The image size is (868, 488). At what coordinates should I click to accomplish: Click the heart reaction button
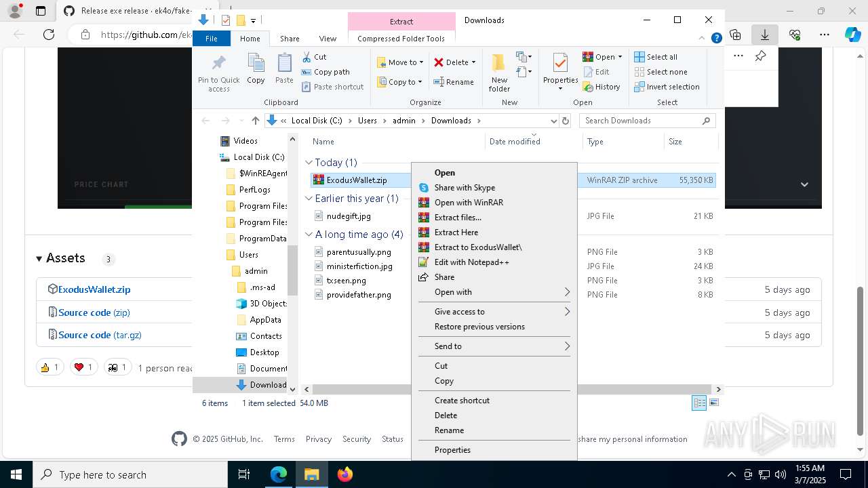pos(84,367)
